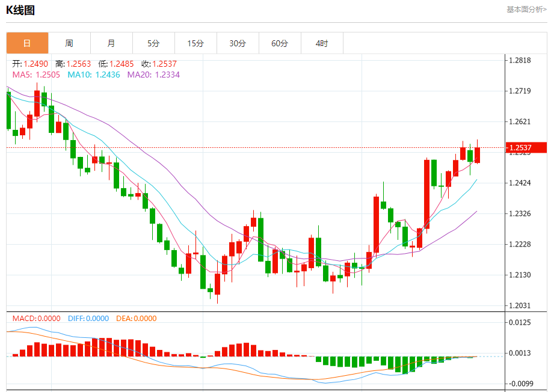Click the 1.2130 price axis label
Viewport: 551px width, 392px height.
click(520, 275)
